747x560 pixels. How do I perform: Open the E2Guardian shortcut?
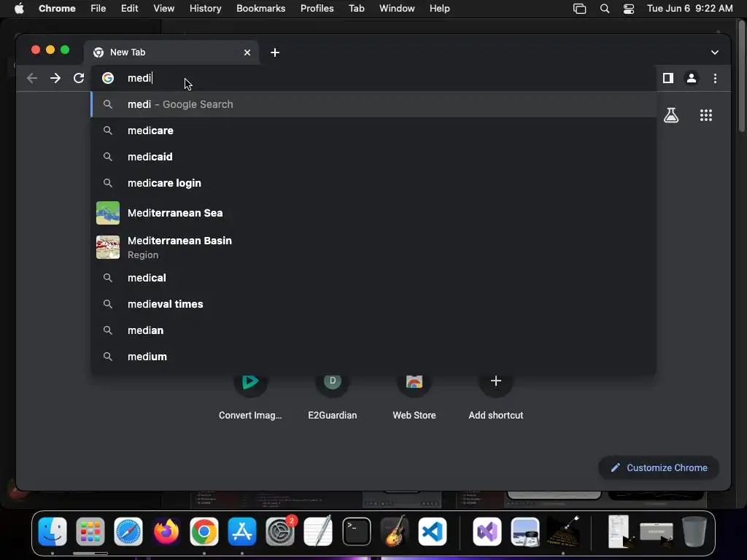tap(332, 397)
